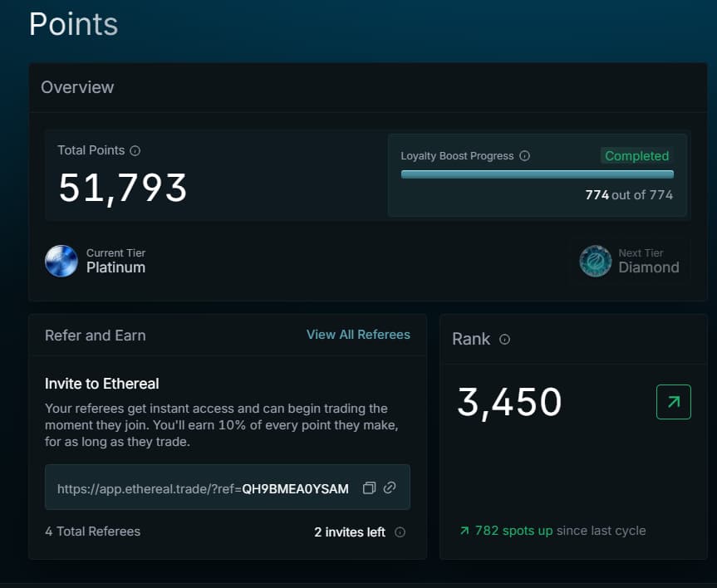Click the Loyalty Boost progress bar
Image resolution: width=717 pixels, height=588 pixels.
(x=537, y=174)
